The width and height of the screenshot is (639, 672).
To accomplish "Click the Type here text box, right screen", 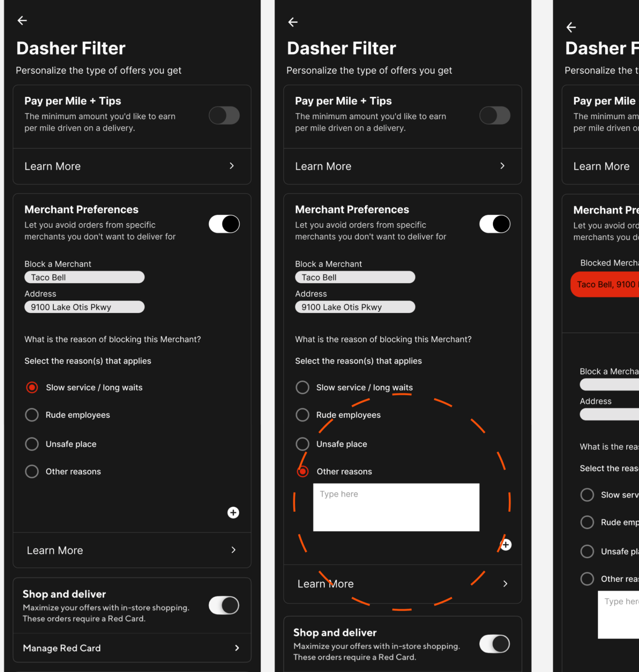I will click(x=619, y=615).
